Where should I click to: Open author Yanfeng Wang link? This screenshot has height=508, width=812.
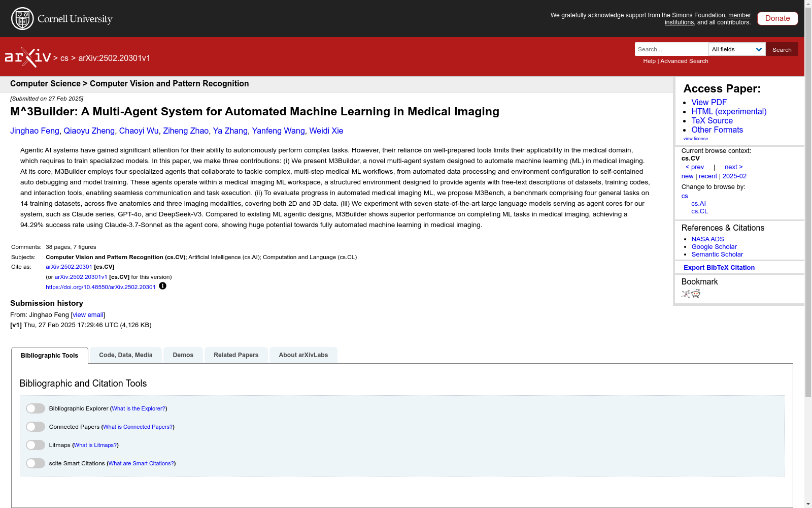279,131
